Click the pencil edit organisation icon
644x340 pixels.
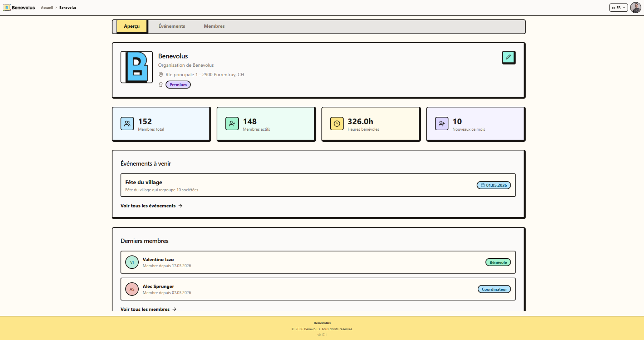[x=508, y=57]
